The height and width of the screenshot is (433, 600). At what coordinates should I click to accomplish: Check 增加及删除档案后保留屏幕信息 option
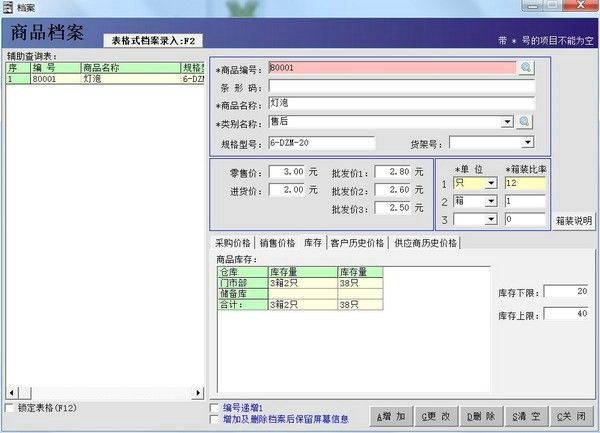point(214,420)
